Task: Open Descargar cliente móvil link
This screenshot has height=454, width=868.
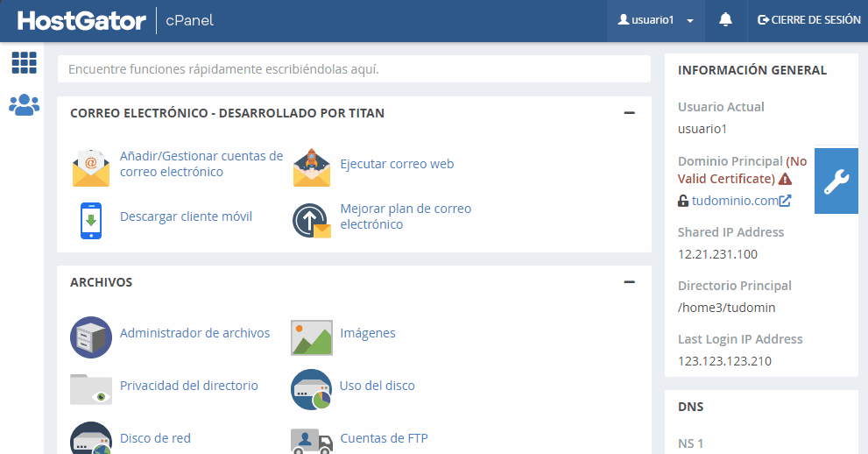Action: click(186, 216)
